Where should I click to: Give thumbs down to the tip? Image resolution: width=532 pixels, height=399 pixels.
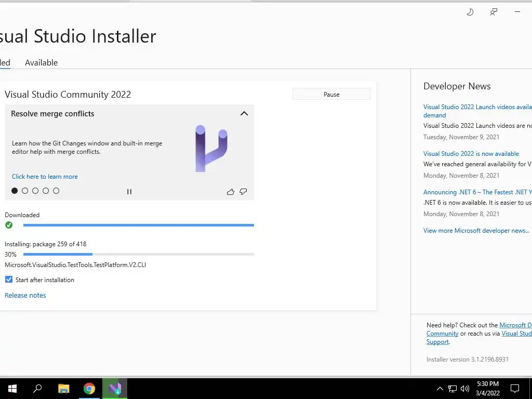243,192
